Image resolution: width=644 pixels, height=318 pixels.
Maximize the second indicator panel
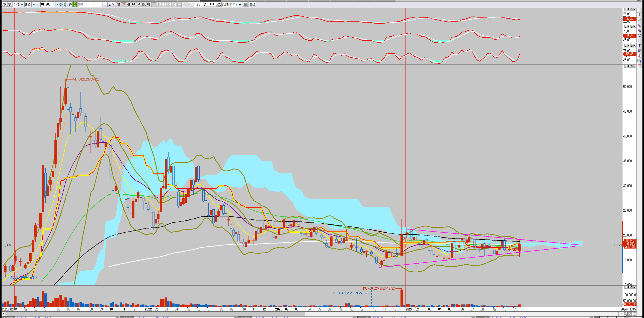631,27
